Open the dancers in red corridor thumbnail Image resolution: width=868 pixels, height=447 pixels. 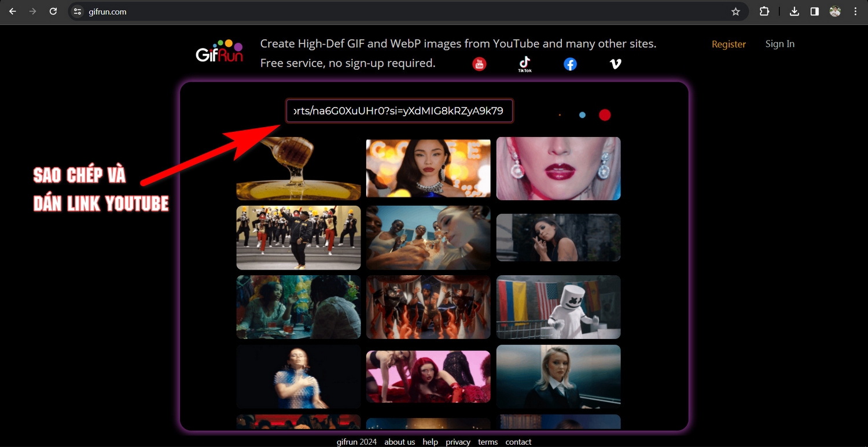[x=428, y=307]
